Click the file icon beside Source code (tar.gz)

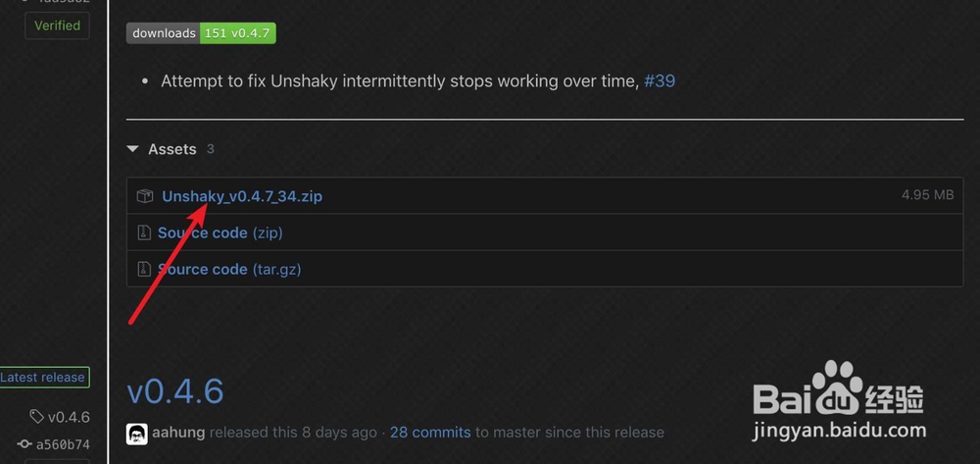pos(143,269)
